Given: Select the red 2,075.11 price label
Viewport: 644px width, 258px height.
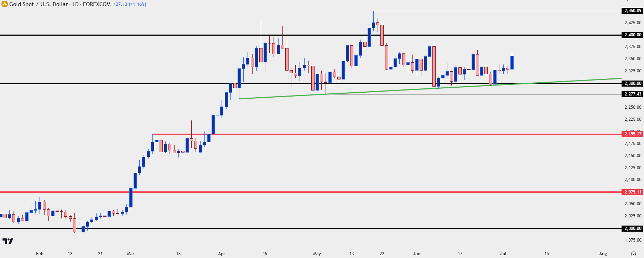Looking at the screenshot, I should click(x=633, y=192).
